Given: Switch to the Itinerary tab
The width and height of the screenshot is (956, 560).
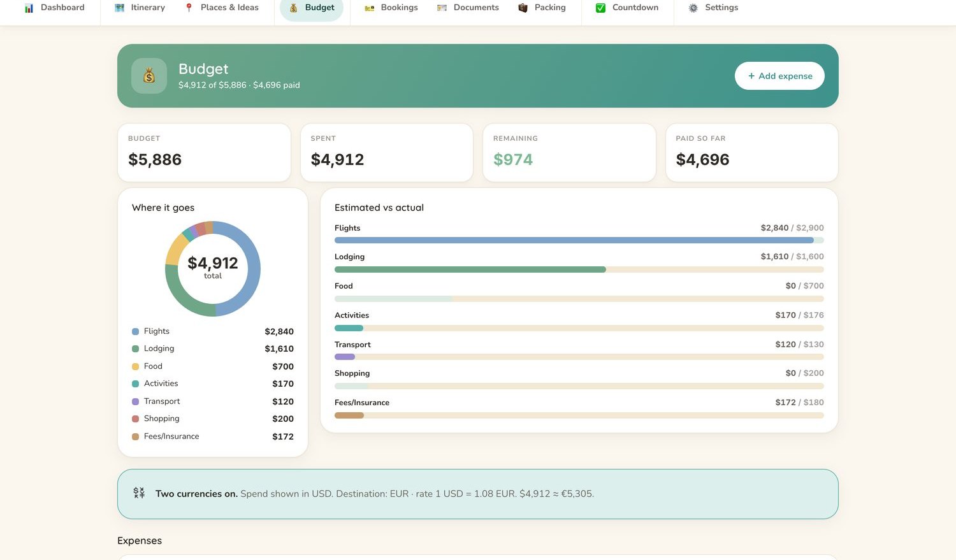Looking at the screenshot, I should [140, 8].
